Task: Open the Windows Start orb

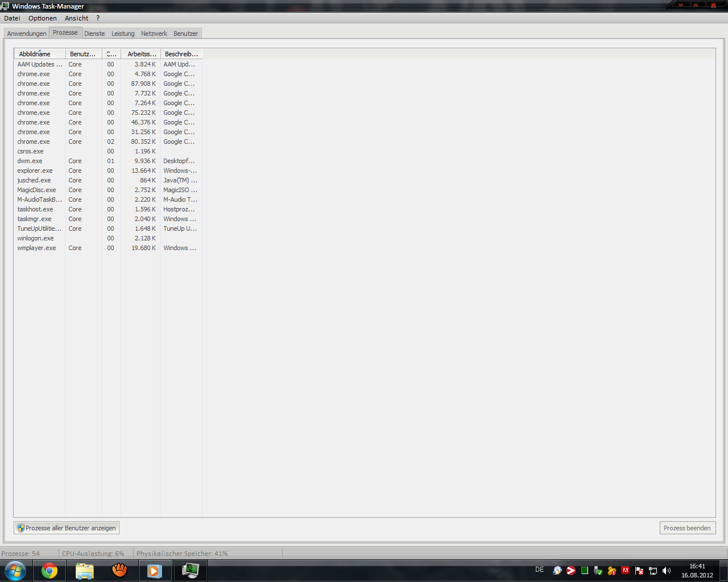Action: pos(15,570)
